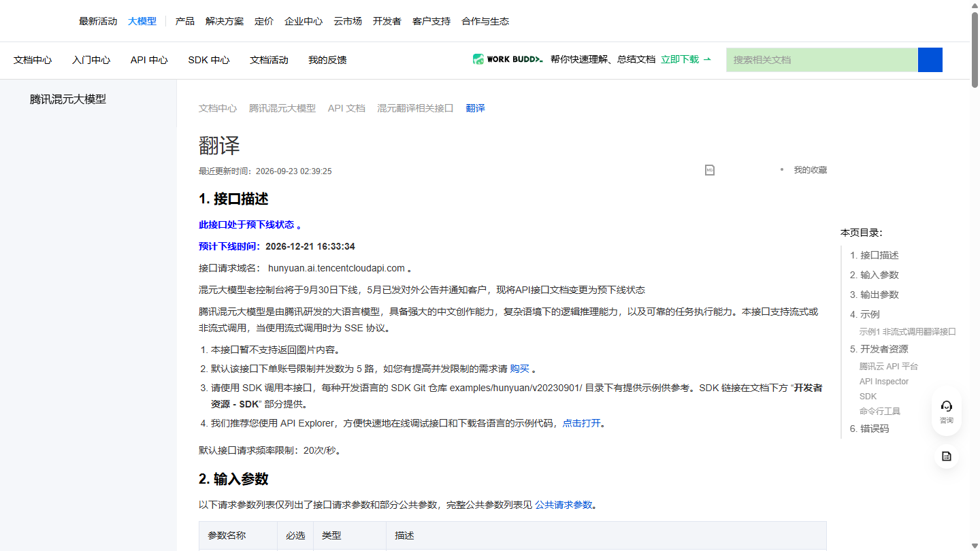This screenshot has height=551, width=980.
Task: Open 云市场 in the top bar
Action: (x=348, y=21)
